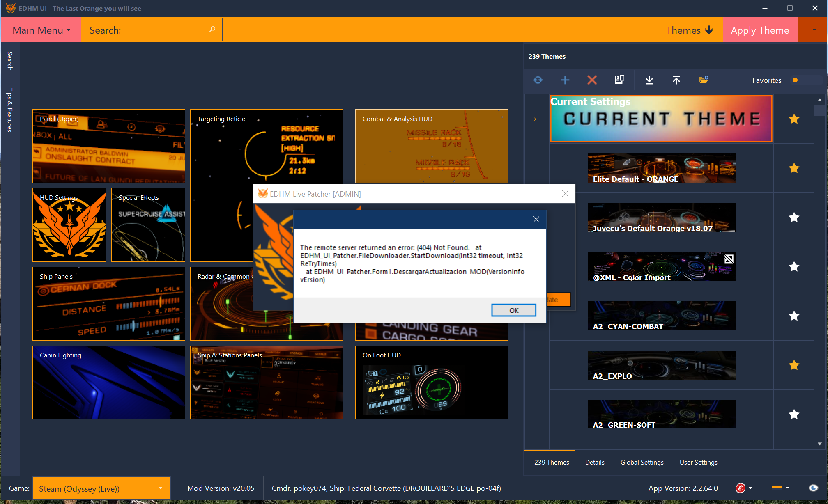Select the A2_CYAN-COMBAT theme

[661, 316]
